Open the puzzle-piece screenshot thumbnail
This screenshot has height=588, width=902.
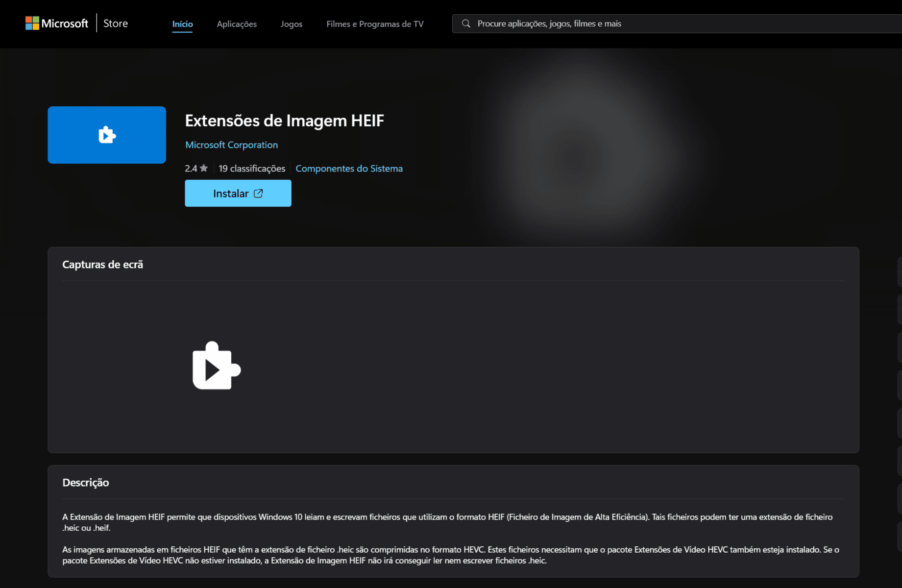(216, 366)
